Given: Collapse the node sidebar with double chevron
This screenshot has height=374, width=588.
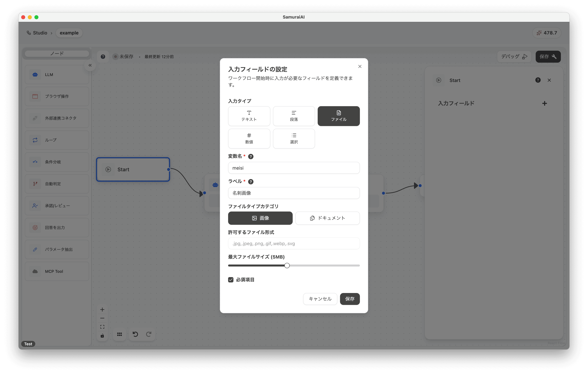Looking at the screenshot, I should coord(90,65).
